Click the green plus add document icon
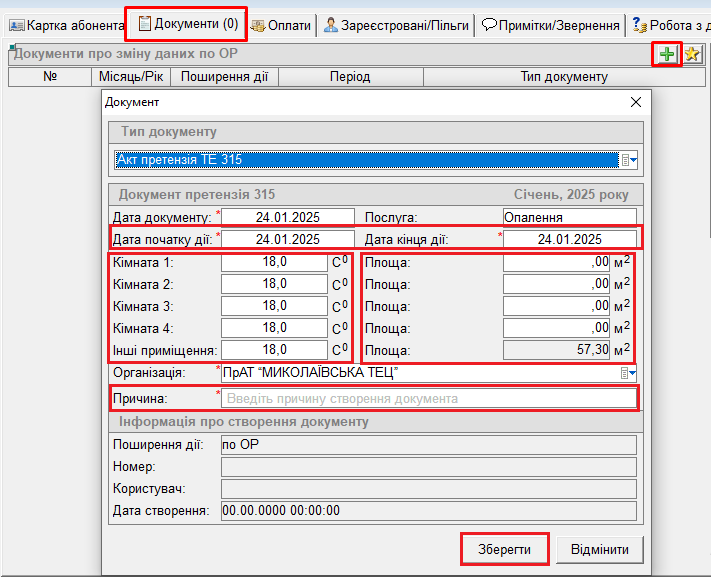Screen dimensions: 711x577 coord(666,54)
